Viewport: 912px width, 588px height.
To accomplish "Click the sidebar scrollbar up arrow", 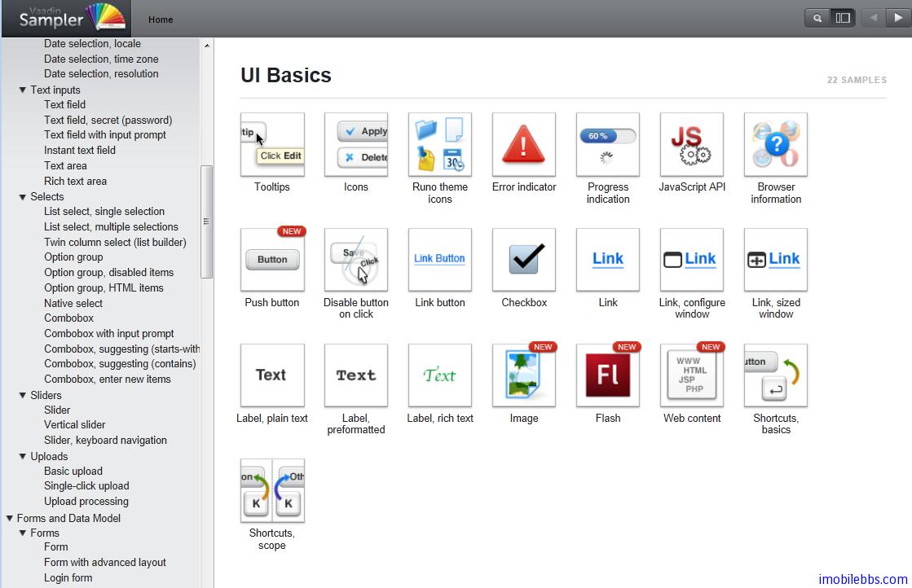I will [x=206, y=46].
